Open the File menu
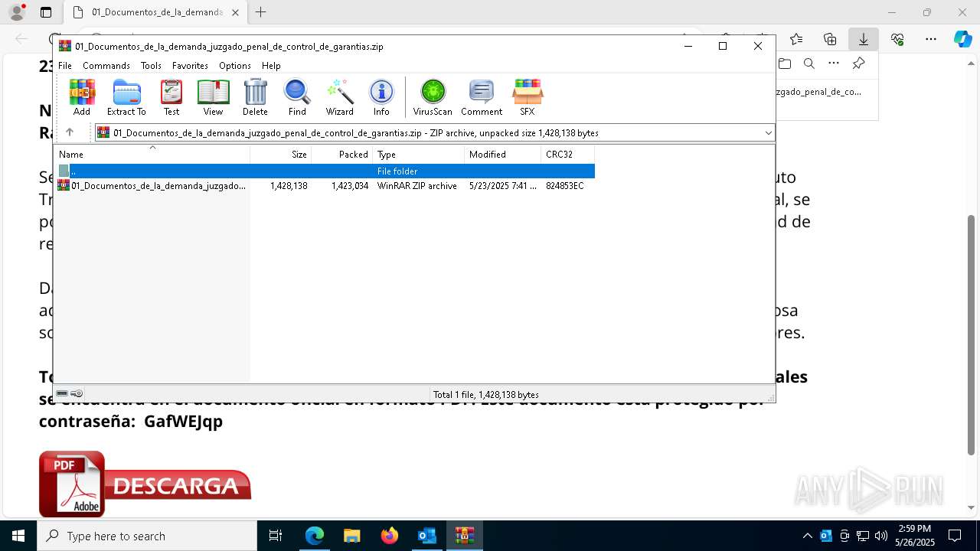This screenshot has height=551, width=980. (65, 66)
